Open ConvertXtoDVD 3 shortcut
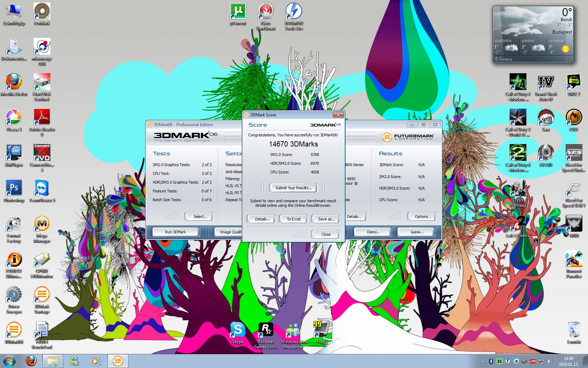588x368 pixels. tap(42, 158)
